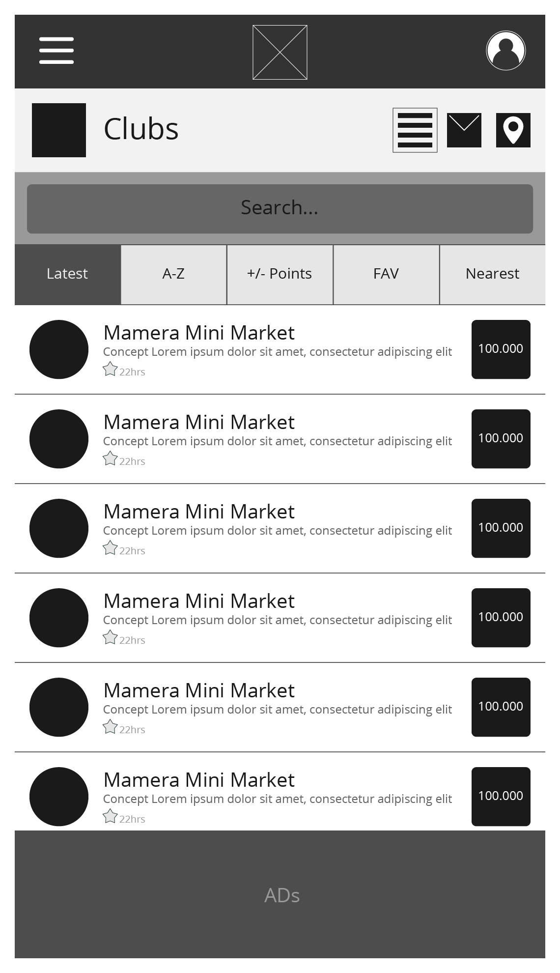The image size is (560, 973).
Task: Open the fourth item's round avatar thumbnail
Action: pos(59,618)
